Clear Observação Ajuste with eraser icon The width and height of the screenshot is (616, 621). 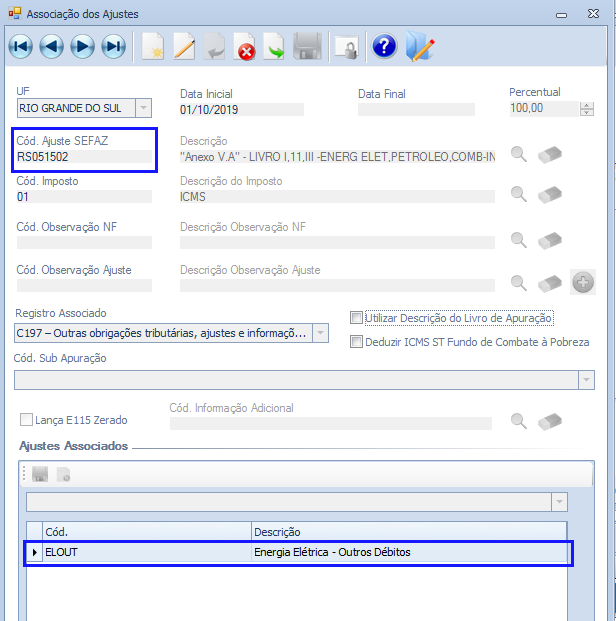550,283
